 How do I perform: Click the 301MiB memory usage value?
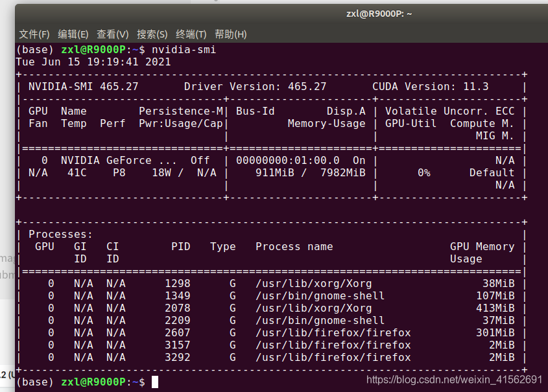(495, 332)
